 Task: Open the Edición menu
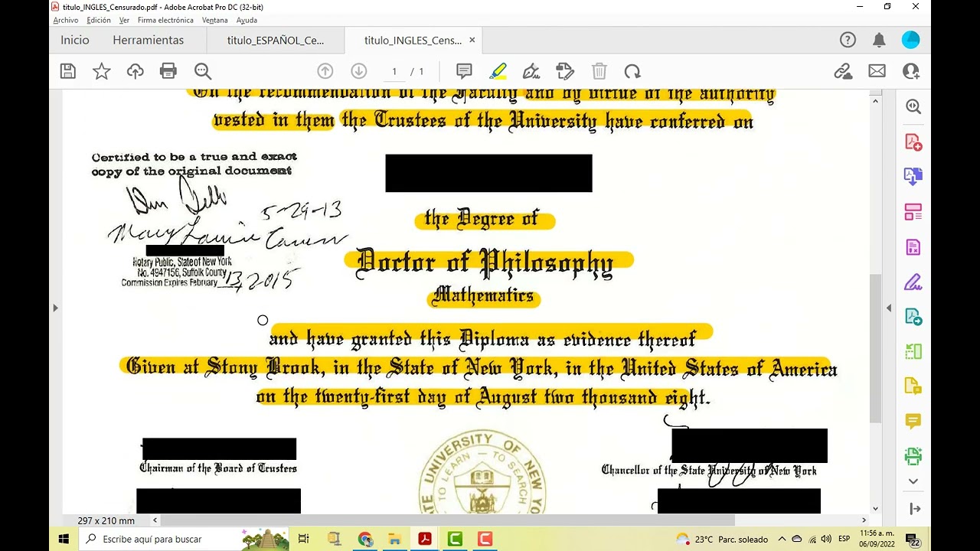click(99, 20)
